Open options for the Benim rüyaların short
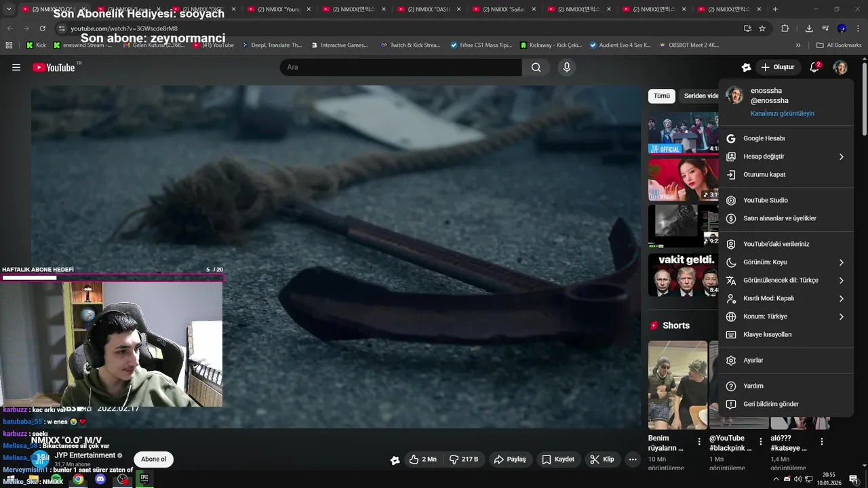Image resolution: width=868 pixels, height=488 pixels. (x=700, y=441)
